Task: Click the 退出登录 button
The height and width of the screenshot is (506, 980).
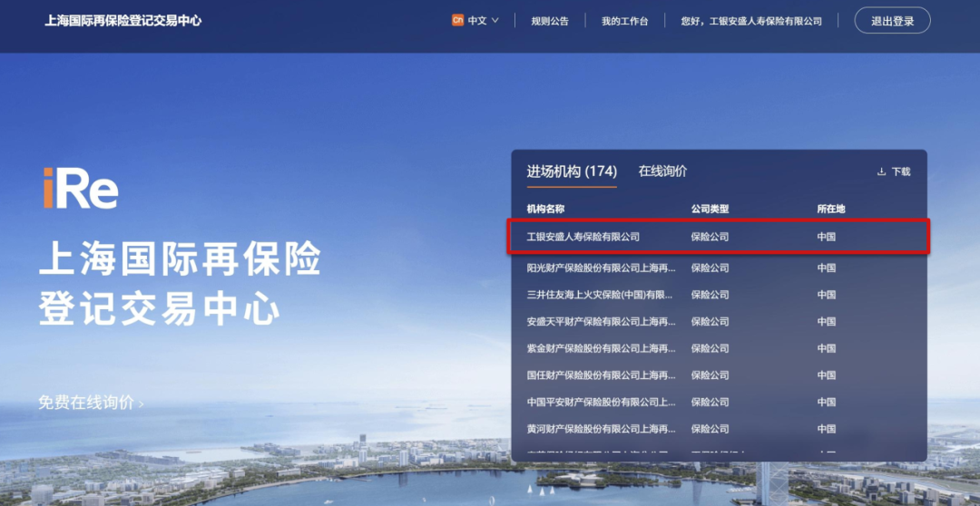Action: point(893,21)
